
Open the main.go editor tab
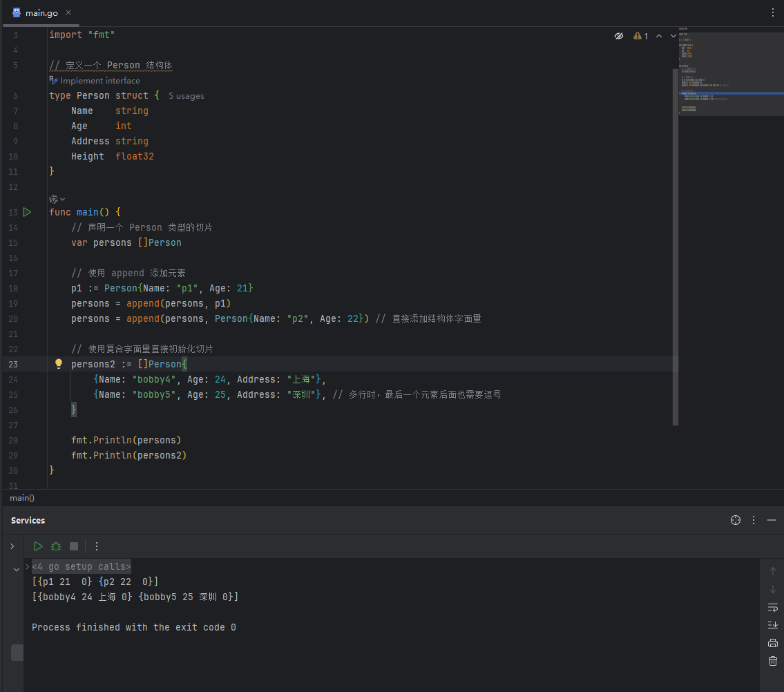(41, 13)
